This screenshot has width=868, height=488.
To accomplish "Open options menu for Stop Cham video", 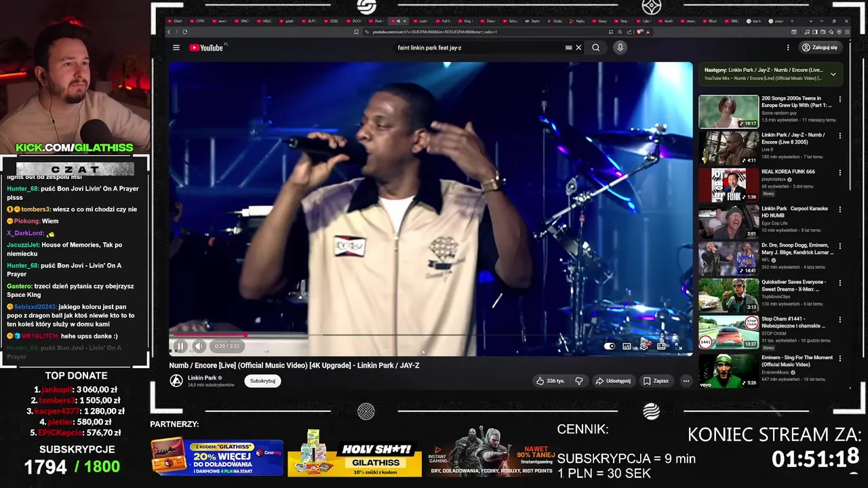I will point(840,319).
